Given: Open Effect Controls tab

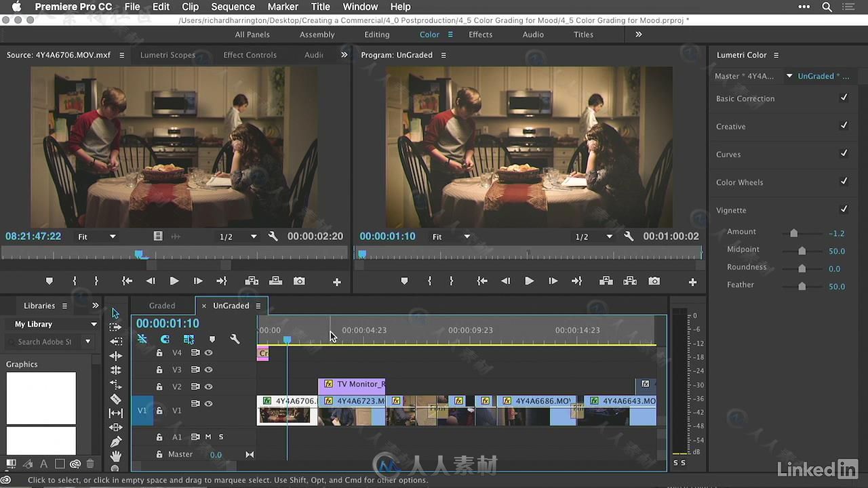Looking at the screenshot, I should click(x=250, y=55).
